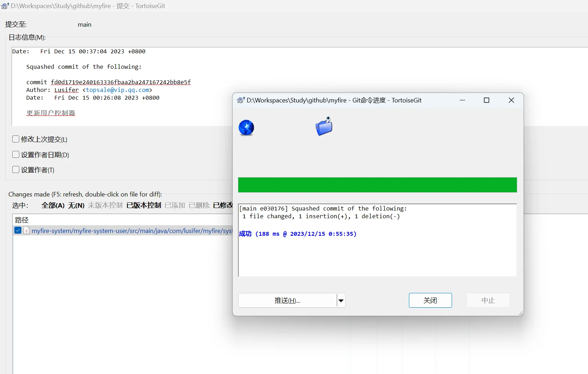Image resolution: width=588 pixels, height=374 pixels.
Task: Select 无(N) to uncheck all files
Action: tap(76, 206)
